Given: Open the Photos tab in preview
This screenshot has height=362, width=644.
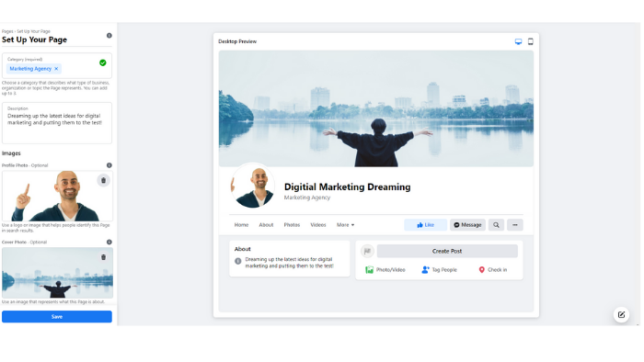Looking at the screenshot, I should point(292,225).
